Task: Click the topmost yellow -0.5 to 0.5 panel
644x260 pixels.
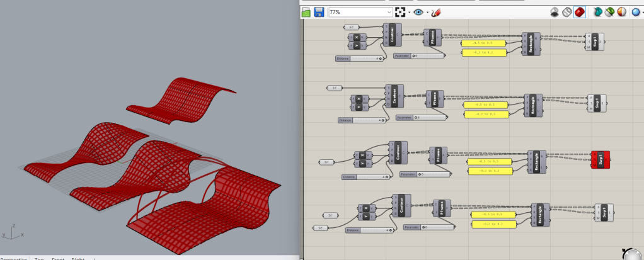Action: (x=484, y=43)
